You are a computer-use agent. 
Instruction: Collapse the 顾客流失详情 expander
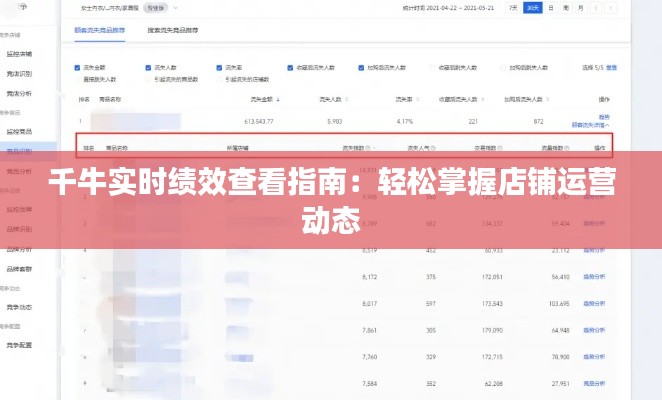(590, 126)
